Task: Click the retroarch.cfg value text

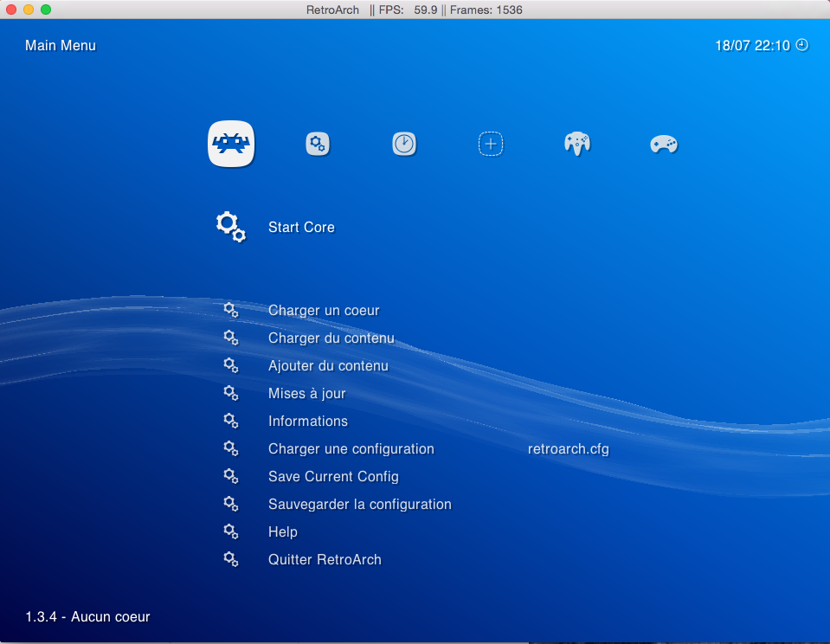Action: (x=569, y=449)
